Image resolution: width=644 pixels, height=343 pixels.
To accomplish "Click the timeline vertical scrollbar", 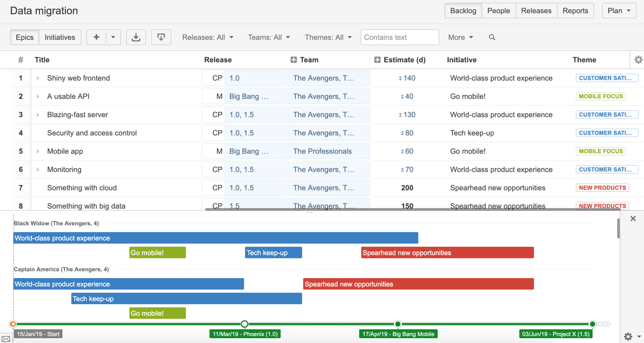I will point(618,228).
